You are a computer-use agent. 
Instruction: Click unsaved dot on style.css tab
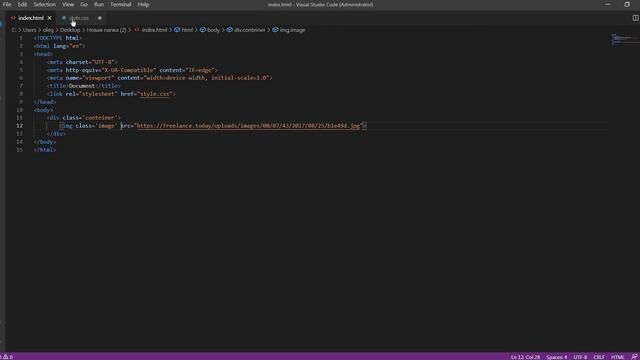(x=100, y=18)
